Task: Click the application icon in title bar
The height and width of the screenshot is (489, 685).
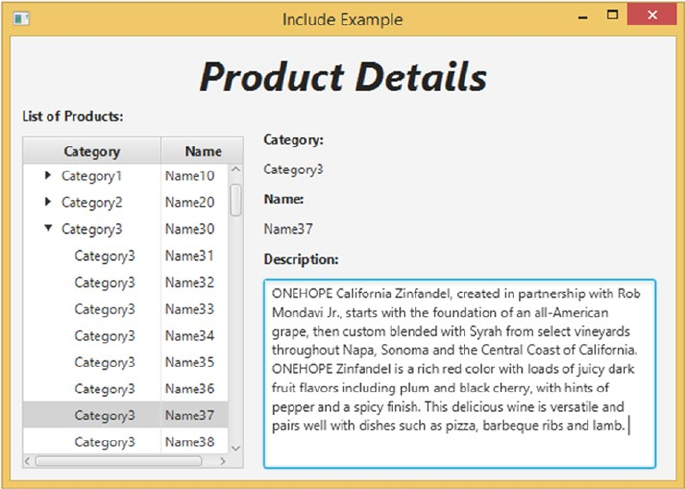Action: (21, 19)
